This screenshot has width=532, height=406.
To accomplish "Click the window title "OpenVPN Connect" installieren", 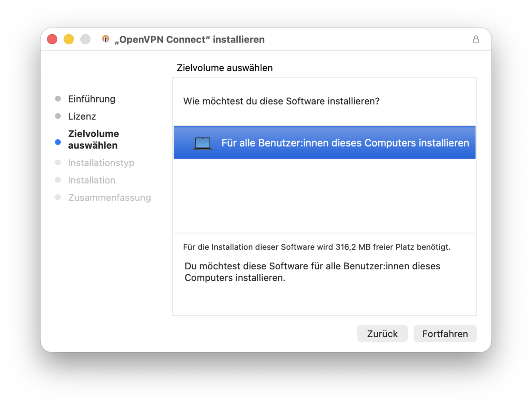I will (x=190, y=39).
